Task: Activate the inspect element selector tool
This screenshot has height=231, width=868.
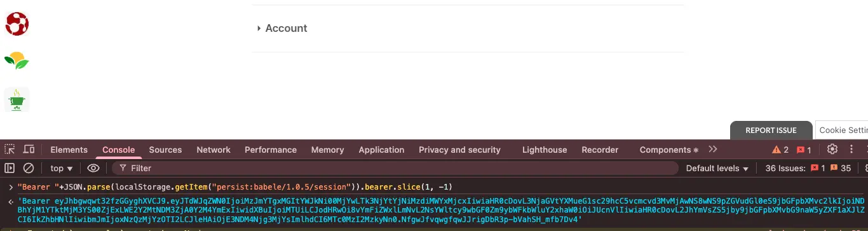Action: (x=10, y=150)
